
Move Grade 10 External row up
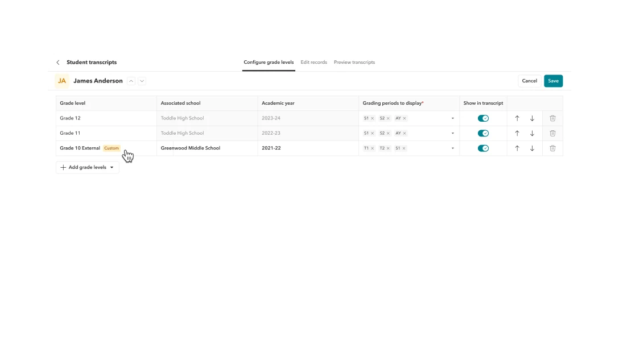point(517,148)
